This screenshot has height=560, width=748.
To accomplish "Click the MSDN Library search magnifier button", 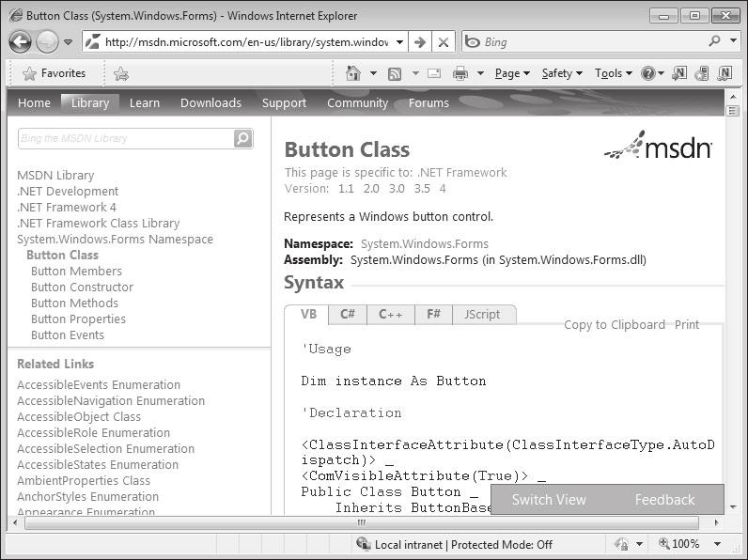I will tap(242, 138).
